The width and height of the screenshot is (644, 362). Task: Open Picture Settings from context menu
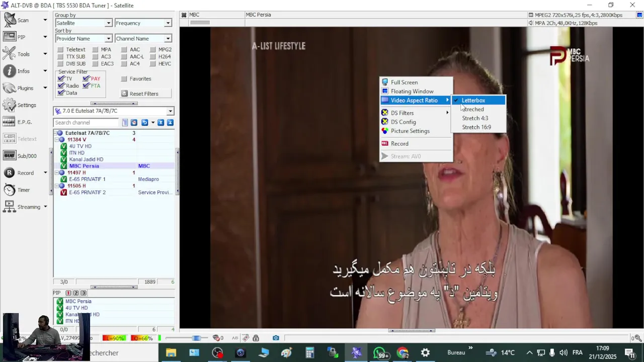click(x=416, y=131)
